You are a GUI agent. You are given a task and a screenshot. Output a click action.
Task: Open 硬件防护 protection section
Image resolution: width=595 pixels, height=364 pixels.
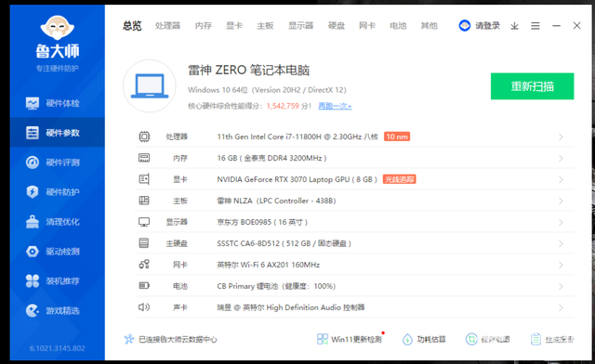[x=57, y=192]
